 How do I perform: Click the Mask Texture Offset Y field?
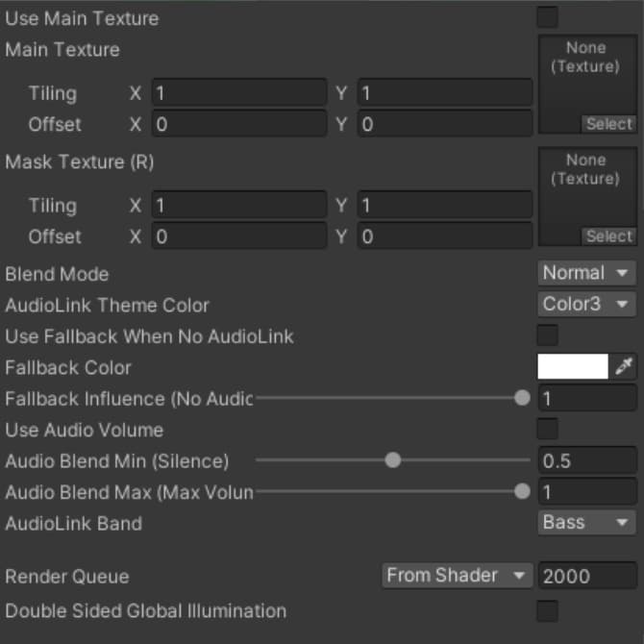click(445, 236)
